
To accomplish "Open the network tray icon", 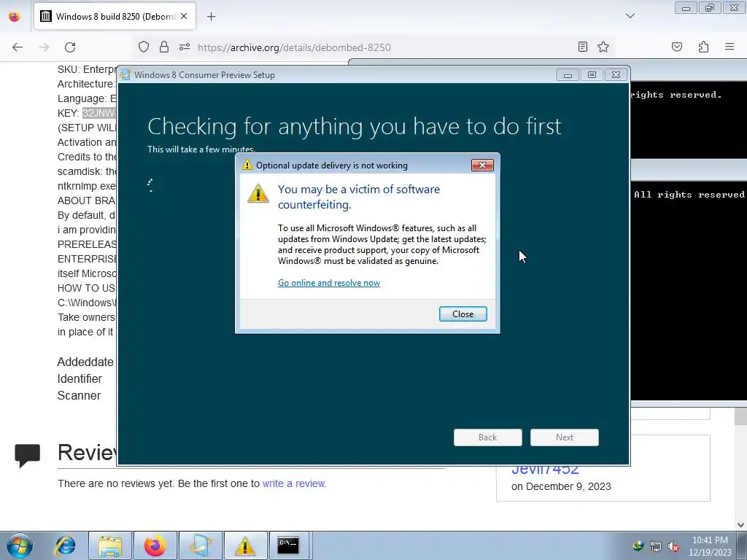I will pos(656,547).
